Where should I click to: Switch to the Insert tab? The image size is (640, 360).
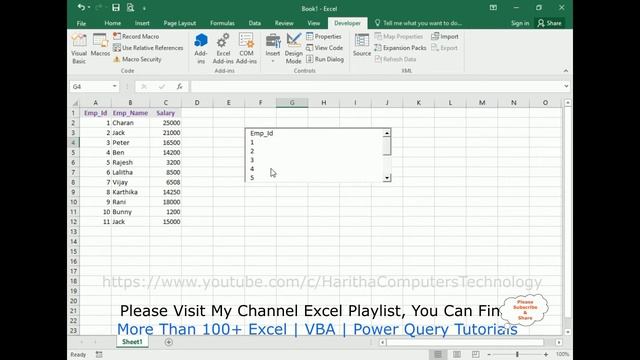tap(142, 23)
